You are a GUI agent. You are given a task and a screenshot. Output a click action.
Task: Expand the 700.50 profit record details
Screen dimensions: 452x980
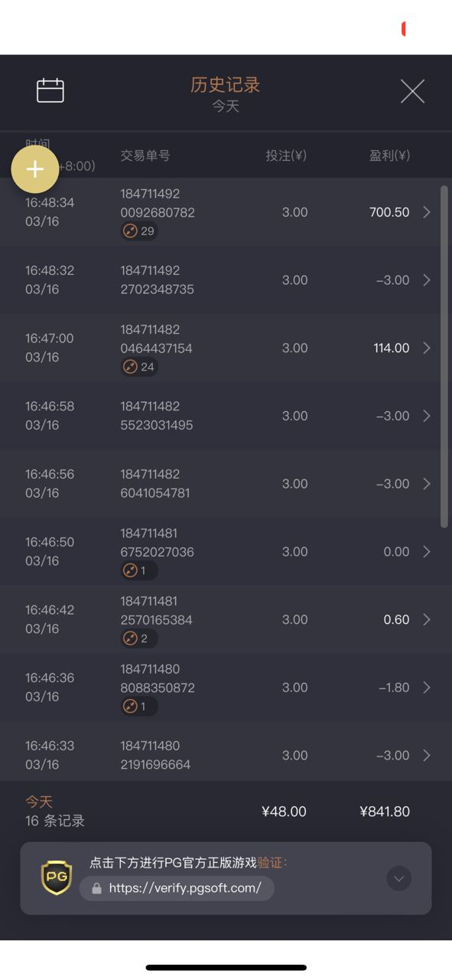(x=427, y=212)
